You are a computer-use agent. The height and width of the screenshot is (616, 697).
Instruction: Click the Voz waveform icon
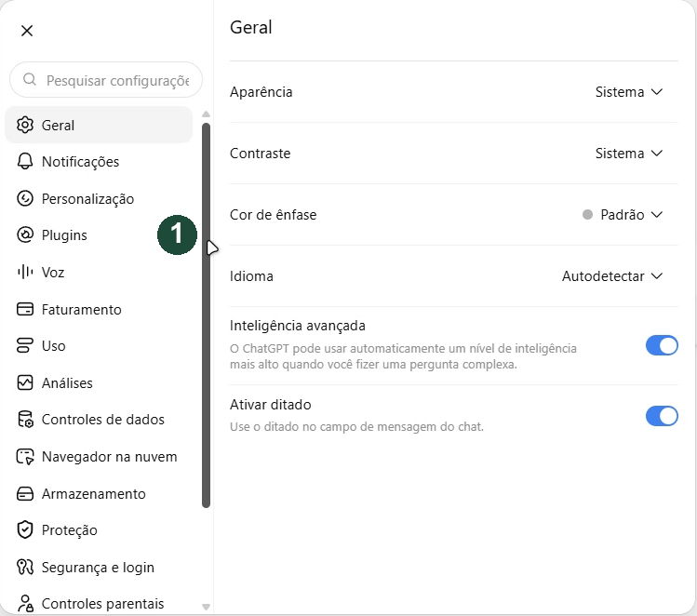coord(25,272)
